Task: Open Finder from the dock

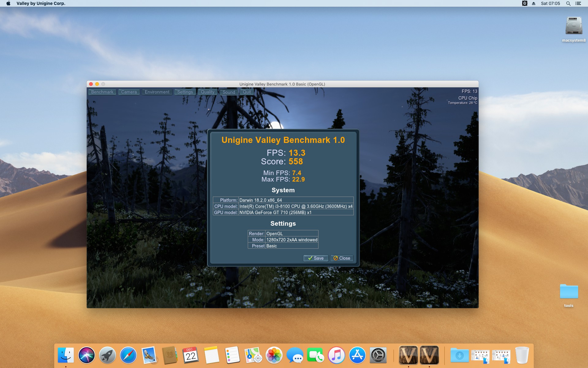Action: point(66,355)
